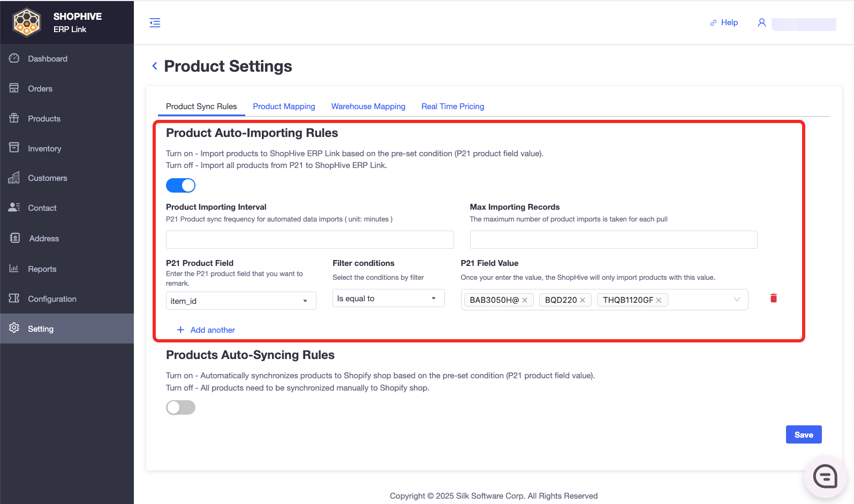This screenshot has height=504, width=854.
Task: Click the Help link
Action: (x=729, y=22)
